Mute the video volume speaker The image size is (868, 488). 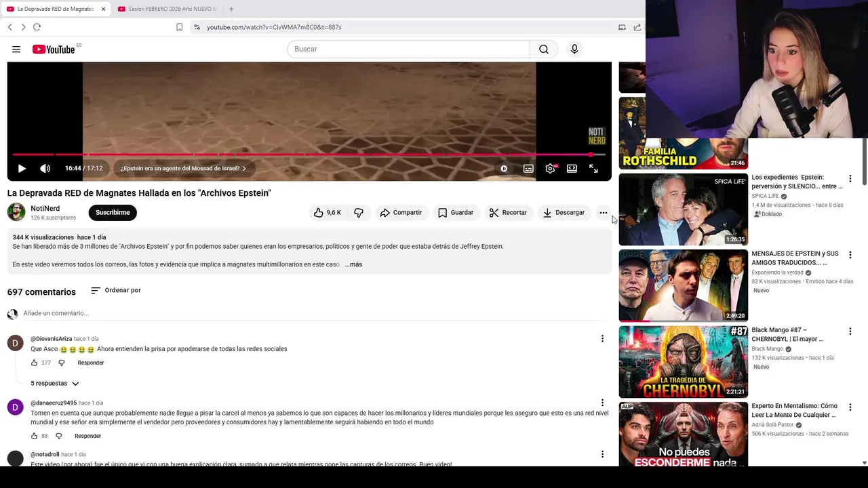[x=45, y=169]
